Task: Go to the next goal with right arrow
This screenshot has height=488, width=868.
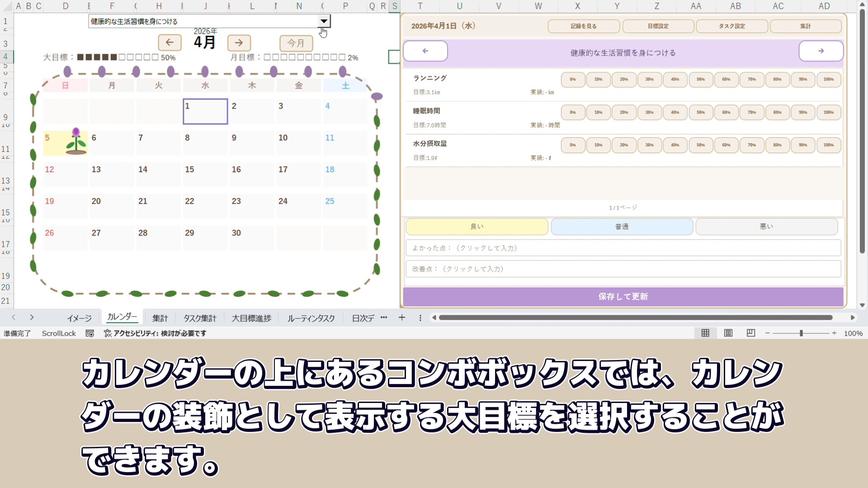Action: click(x=821, y=51)
